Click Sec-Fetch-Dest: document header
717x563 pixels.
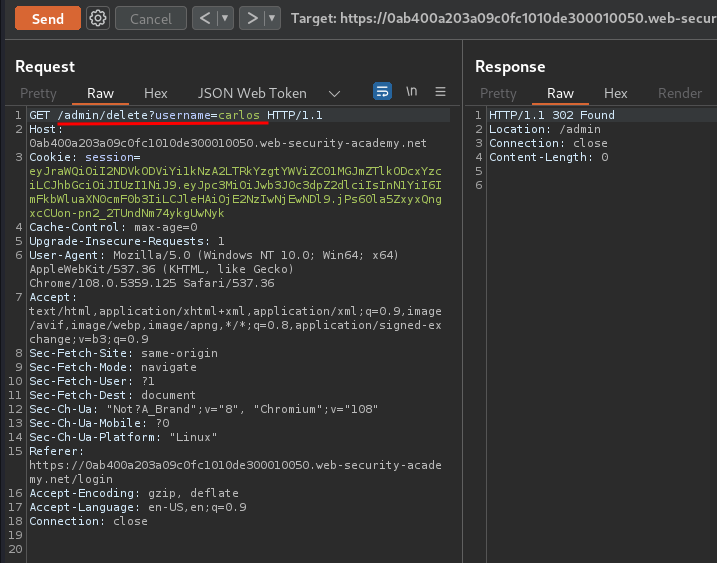click(x=112, y=395)
